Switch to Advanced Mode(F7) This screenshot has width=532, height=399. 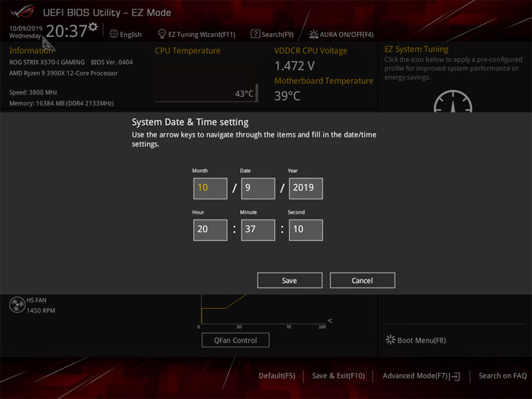tap(415, 375)
